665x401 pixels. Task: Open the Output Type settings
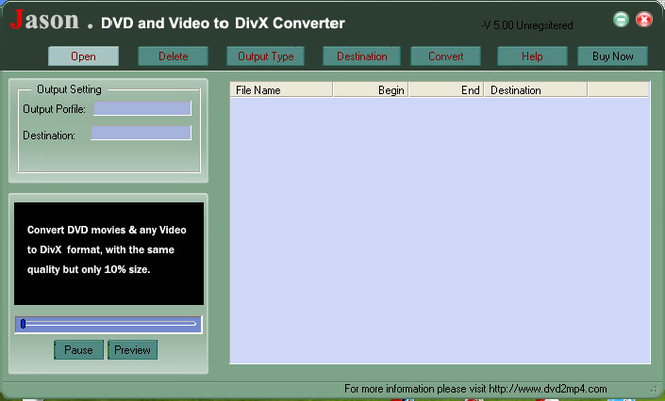tap(265, 56)
